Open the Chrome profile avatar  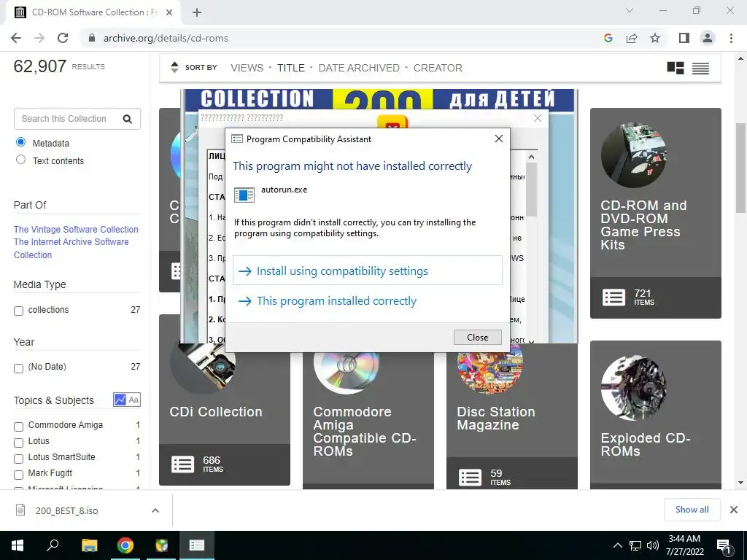[708, 38]
